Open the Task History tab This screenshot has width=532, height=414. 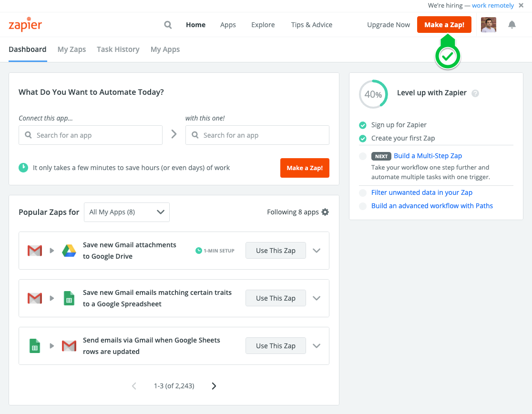tap(118, 50)
